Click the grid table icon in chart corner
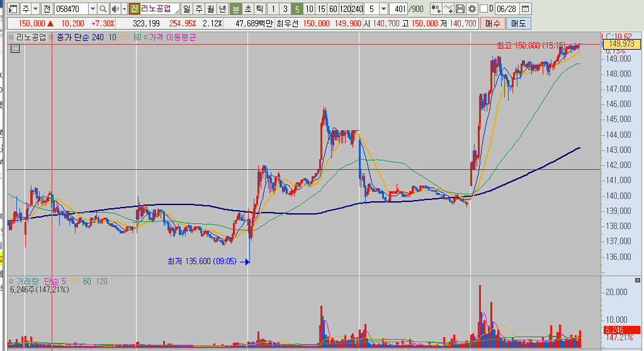This screenshot has height=351, width=644. coord(15,48)
